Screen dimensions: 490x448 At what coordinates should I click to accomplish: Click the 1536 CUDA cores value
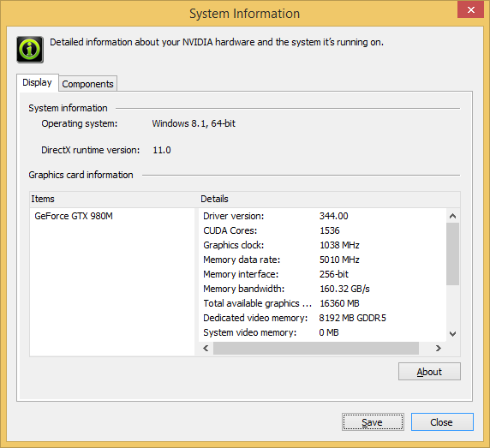coord(330,230)
